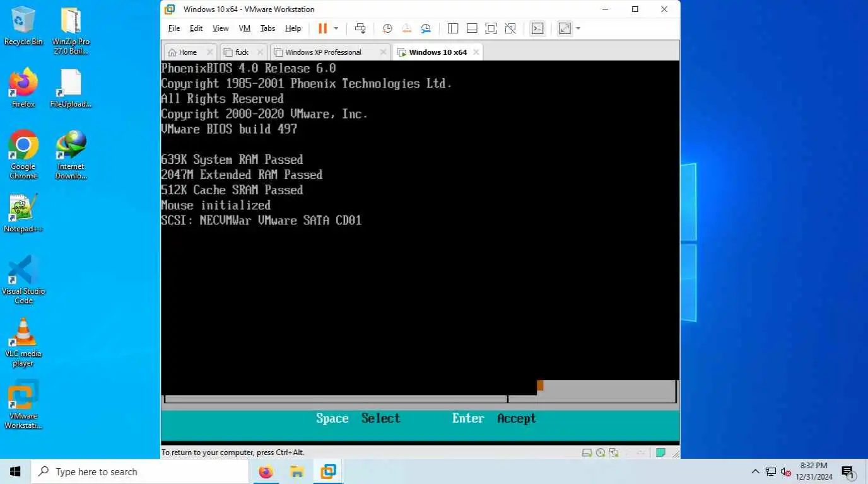Click the 'Type here to search' box
This screenshot has width=868, height=484.
[139, 471]
